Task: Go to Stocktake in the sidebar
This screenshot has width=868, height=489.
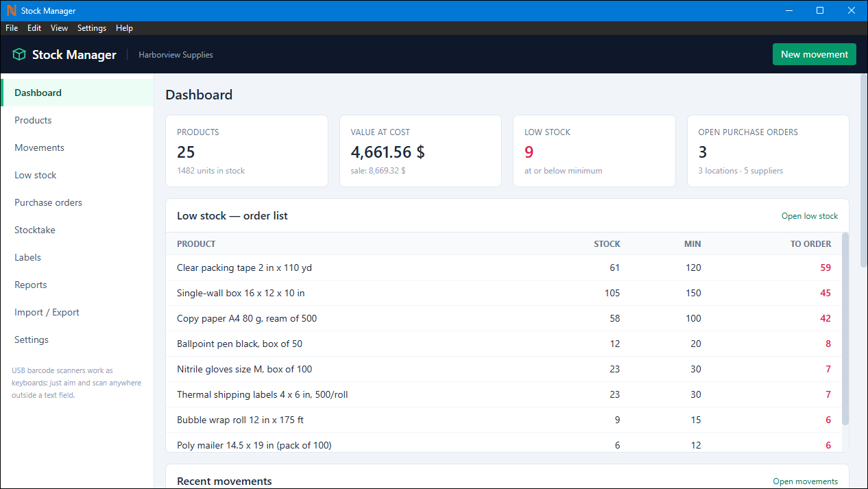Action: pos(77,230)
